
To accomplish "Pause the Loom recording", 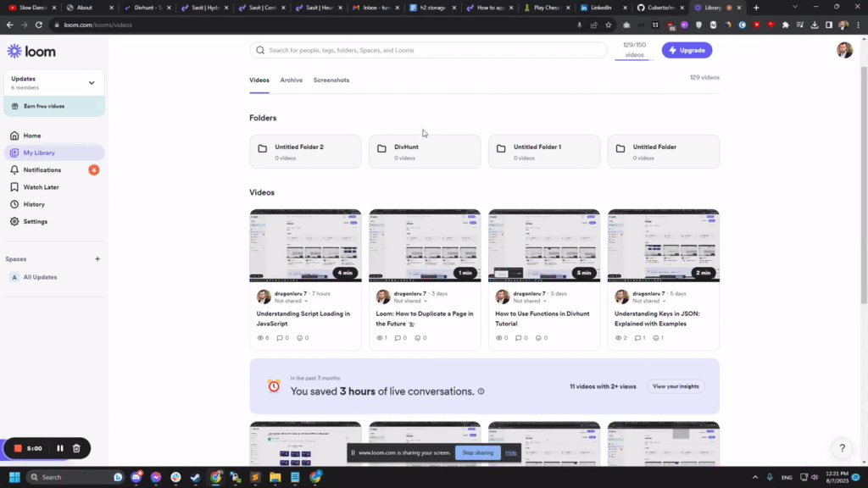I will point(60,448).
